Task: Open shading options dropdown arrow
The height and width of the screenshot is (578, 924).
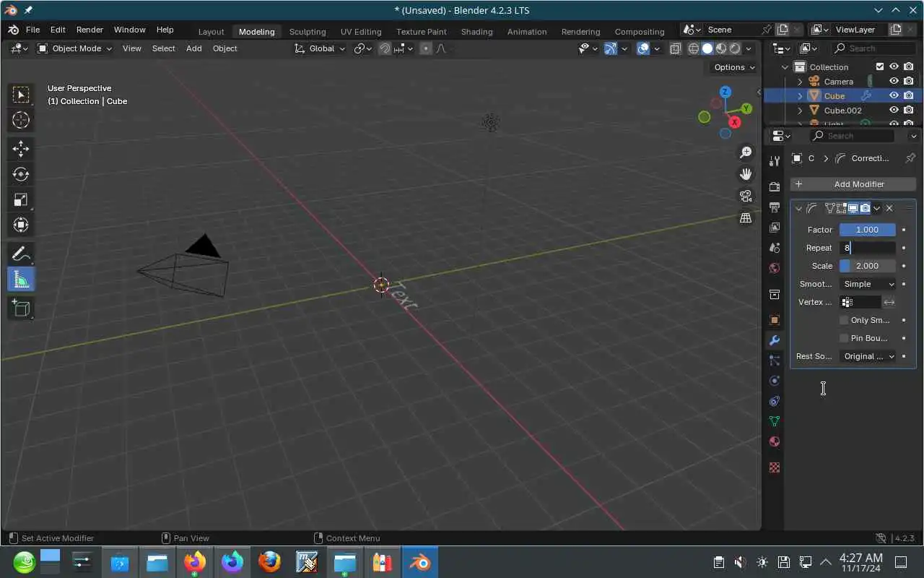Action: [749, 48]
